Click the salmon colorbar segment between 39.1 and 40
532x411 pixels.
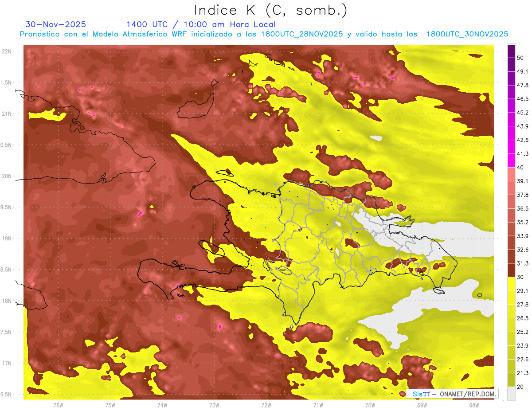(511, 174)
